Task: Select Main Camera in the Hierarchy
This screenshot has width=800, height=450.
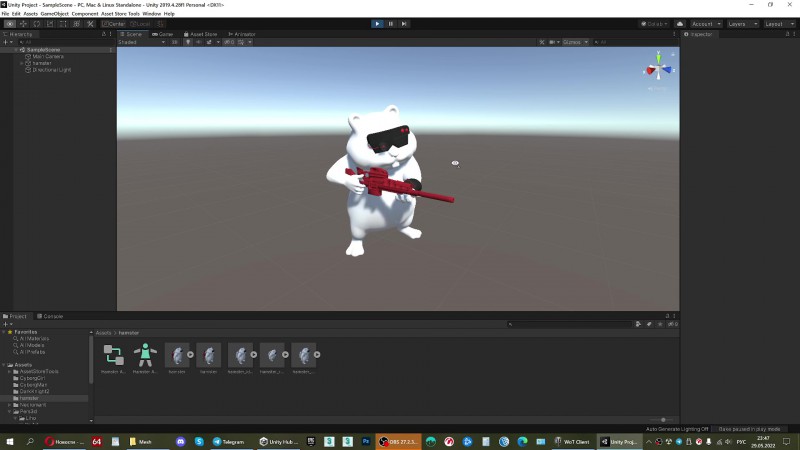Action: [48, 57]
